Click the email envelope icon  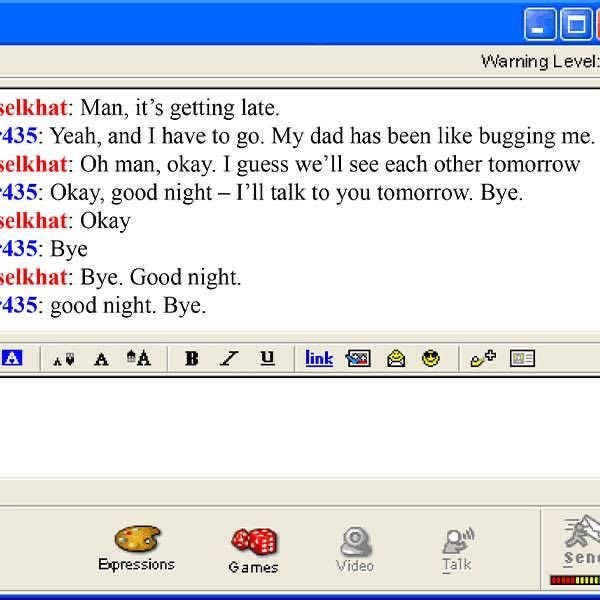[x=396, y=359]
